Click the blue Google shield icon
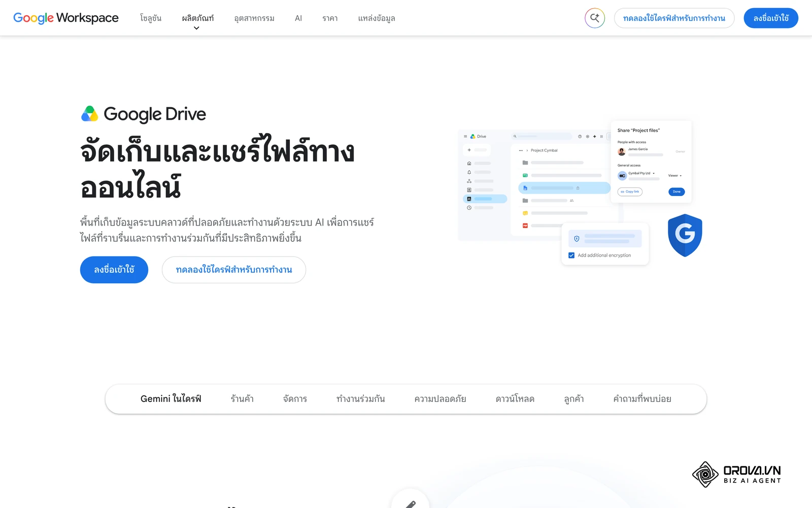The width and height of the screenshot is (812, 508). click(x=685, y=235)
